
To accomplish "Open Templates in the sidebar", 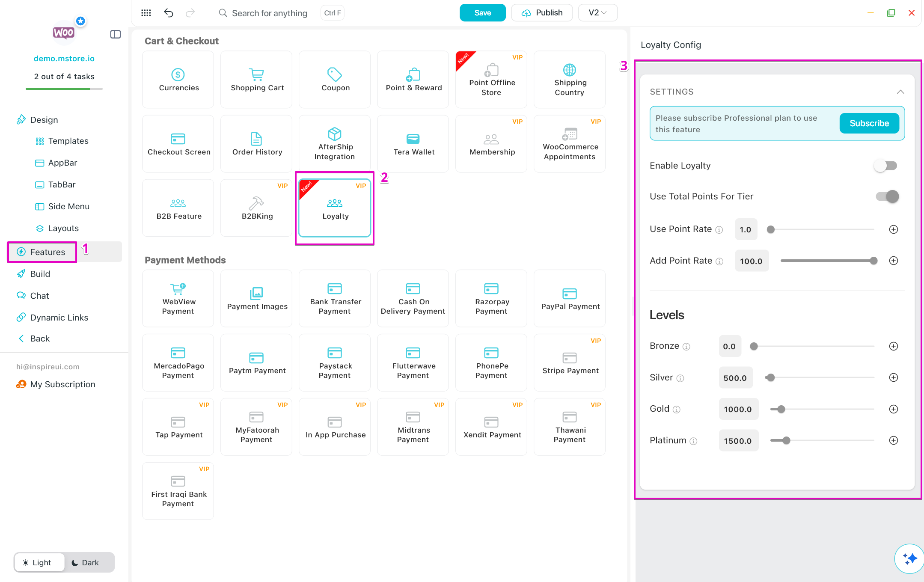I will (x=68, y=141).
